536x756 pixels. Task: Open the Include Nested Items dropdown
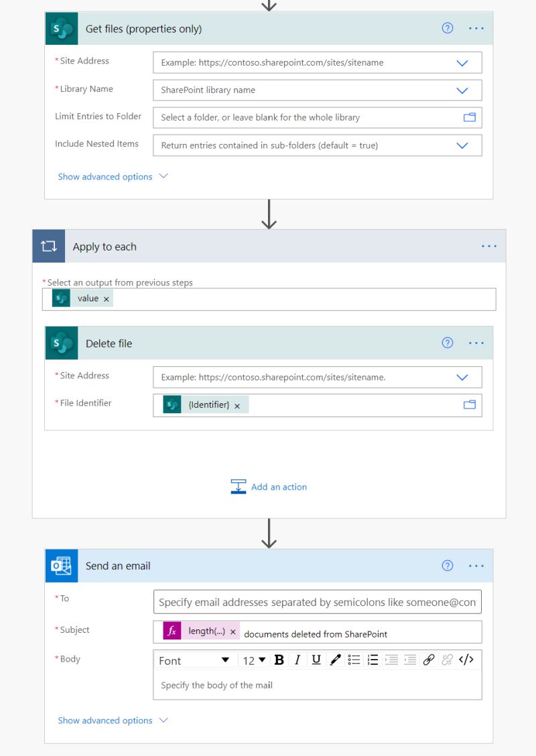(x=462, y=145)
